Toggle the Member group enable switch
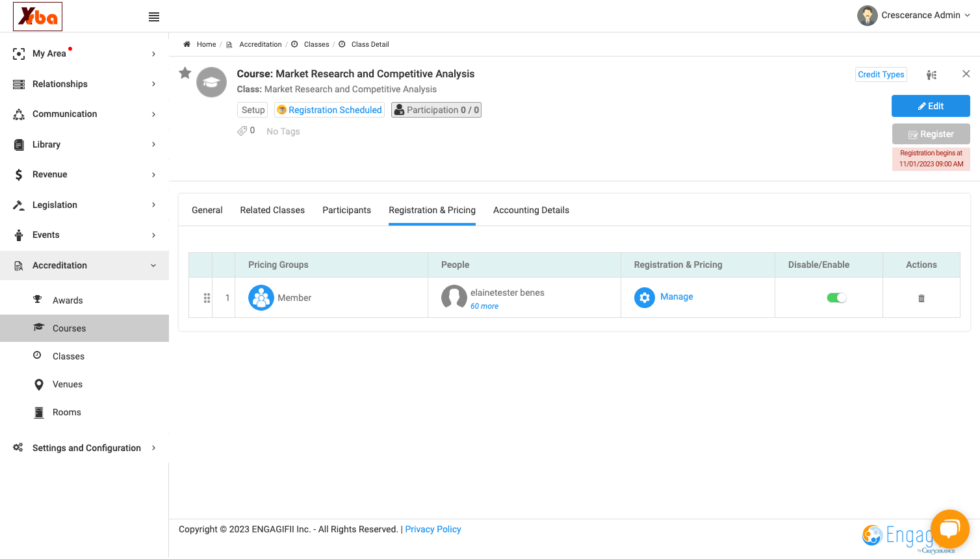Image resolution: width=980 pixels, height=559 pixels. [x=836, y=298]
